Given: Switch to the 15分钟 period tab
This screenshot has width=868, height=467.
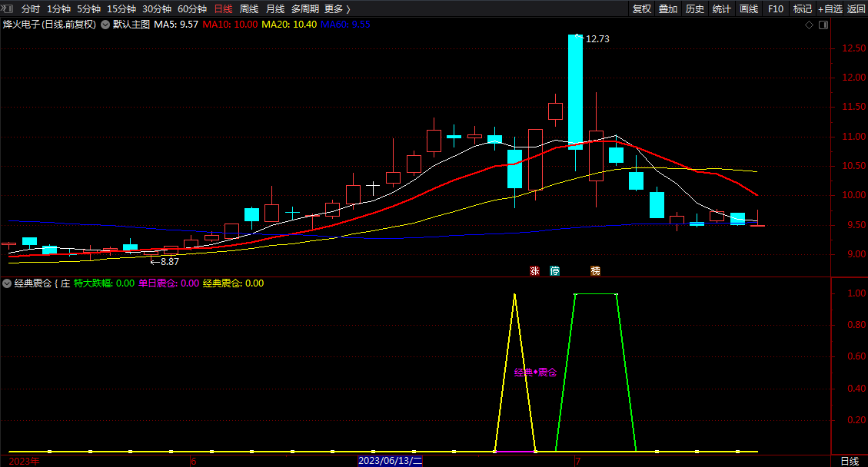Looking at the screenshot, I should coord(121,9).
